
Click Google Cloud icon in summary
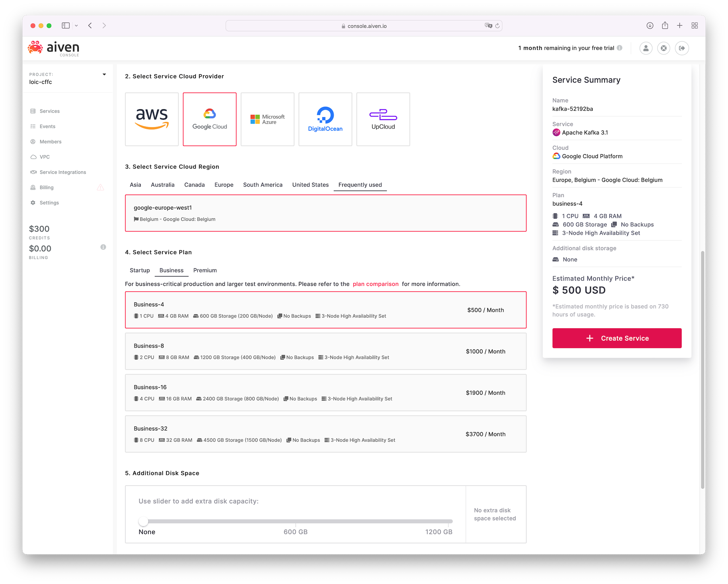point(556,156)
